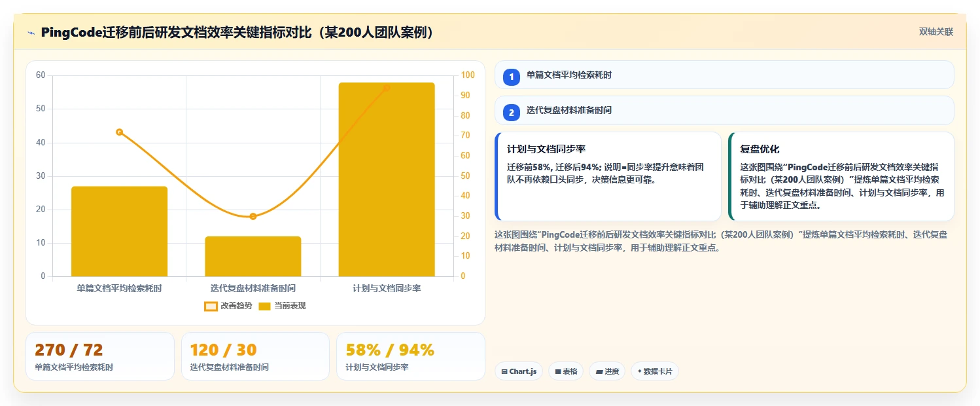Click the Chart.js tag
Viewport: 980px width, 406px height.
click(519, 371)
